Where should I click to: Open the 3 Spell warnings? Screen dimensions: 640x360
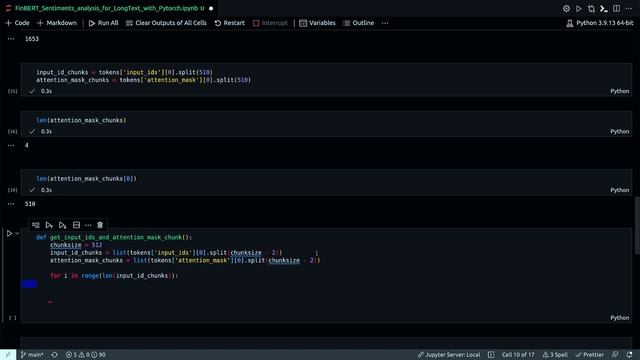(555, 355)
